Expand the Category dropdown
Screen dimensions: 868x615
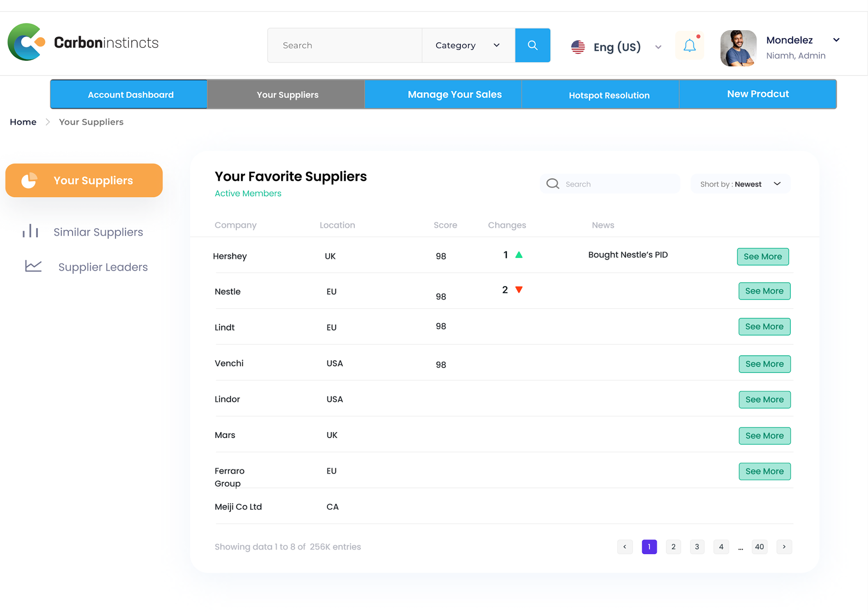[x=468, y=45]
